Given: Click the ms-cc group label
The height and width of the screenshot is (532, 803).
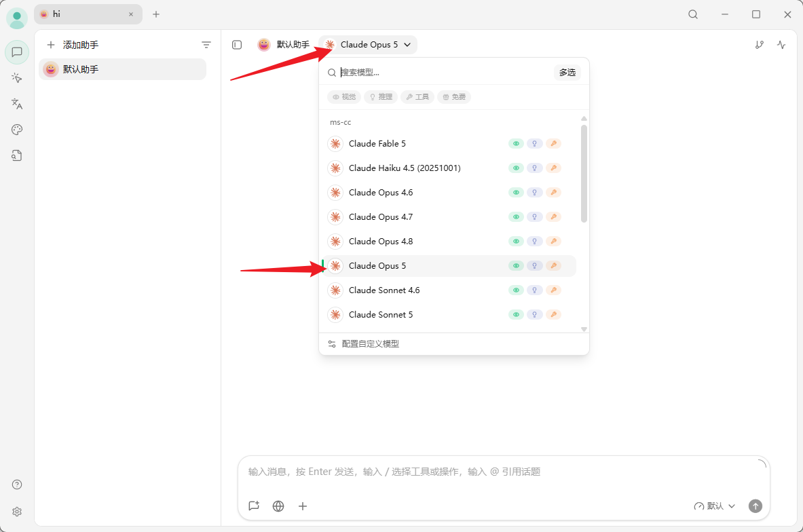Looking at the screenshot, I should pos(341,122).
